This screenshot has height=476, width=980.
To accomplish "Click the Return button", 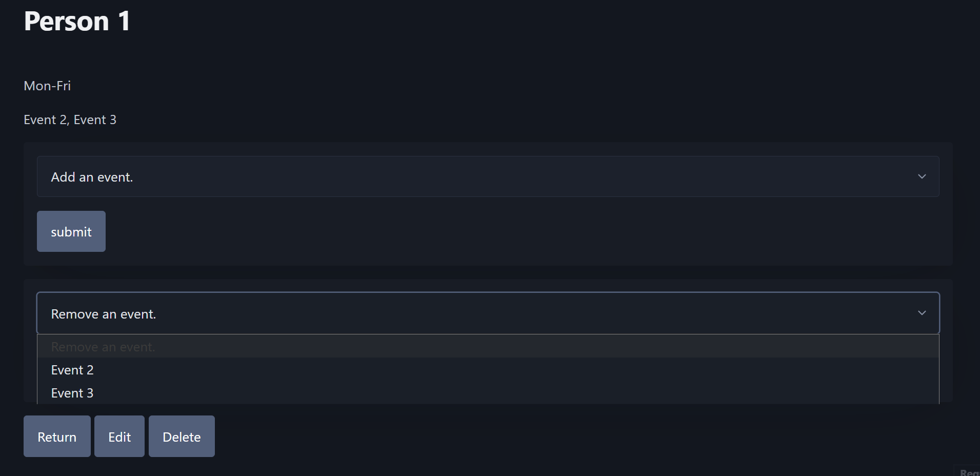I will click(x=56, y=437).
